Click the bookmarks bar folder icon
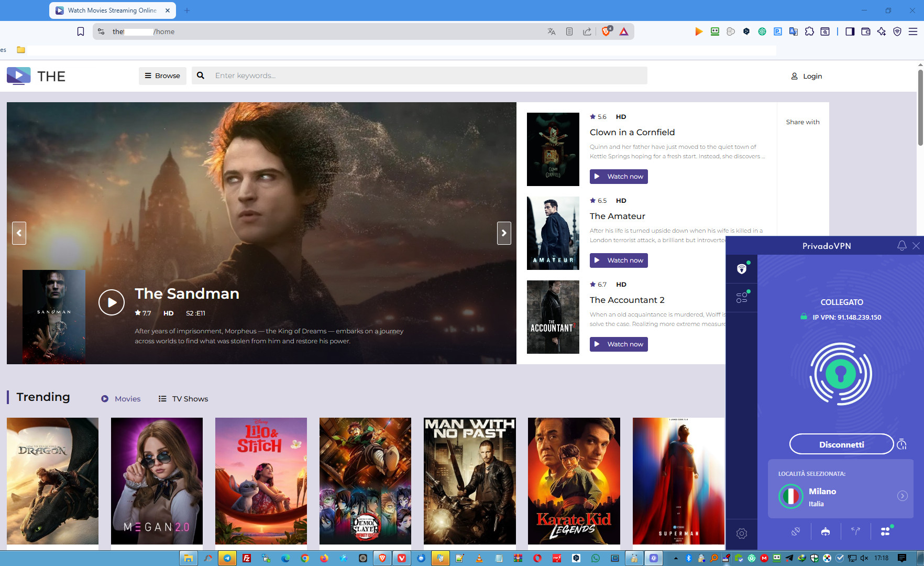Viewport: 924px width, 566px height. 21,50
